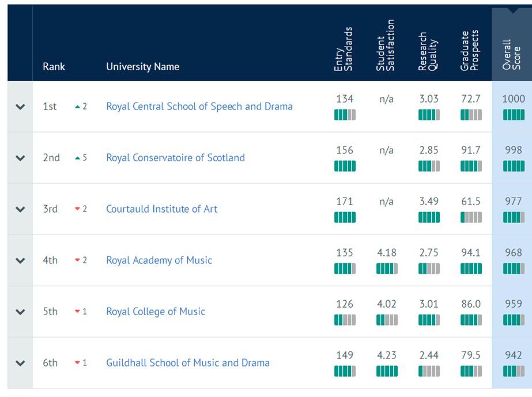The width and height of the screenshot is (532, 397).
Task: Expand the Courtauld Institute of Art row
Action: tap(20, 209)
